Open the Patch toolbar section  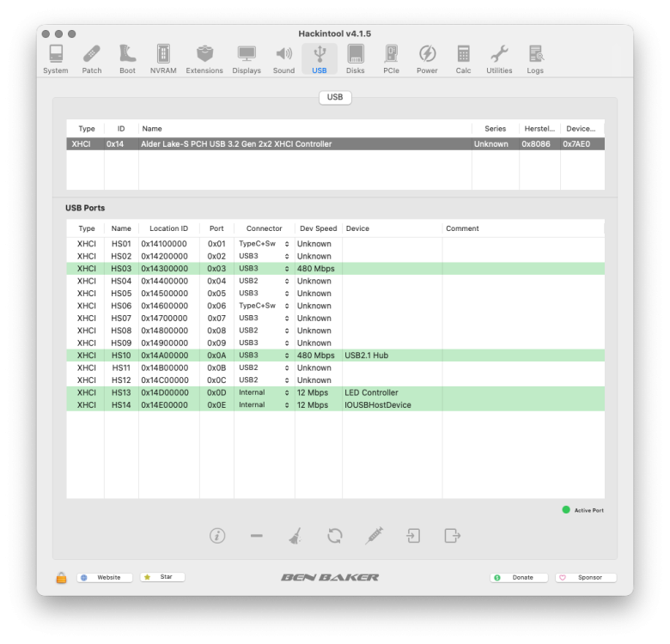point(91,59)
